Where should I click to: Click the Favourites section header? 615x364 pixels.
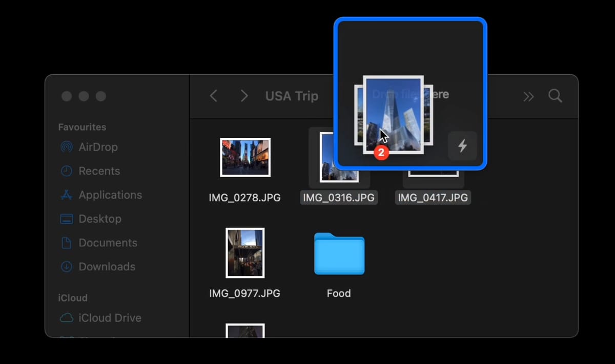82,127
